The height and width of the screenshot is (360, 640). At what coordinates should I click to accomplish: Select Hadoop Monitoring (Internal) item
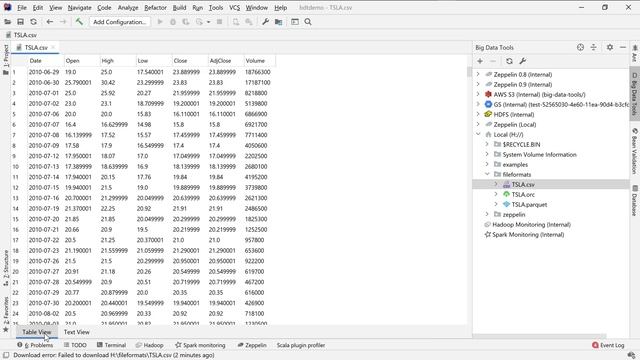point(531,224)
